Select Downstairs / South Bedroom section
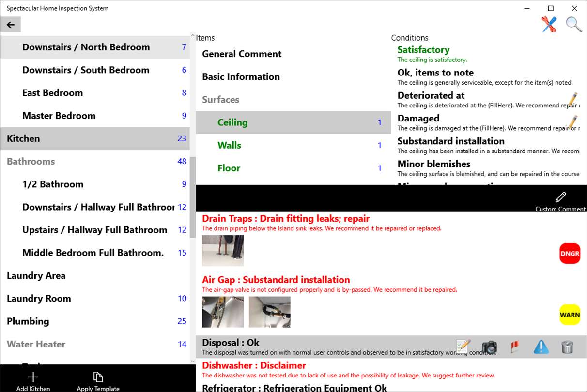This screenshot has width=587, height=392. [95, 70]
